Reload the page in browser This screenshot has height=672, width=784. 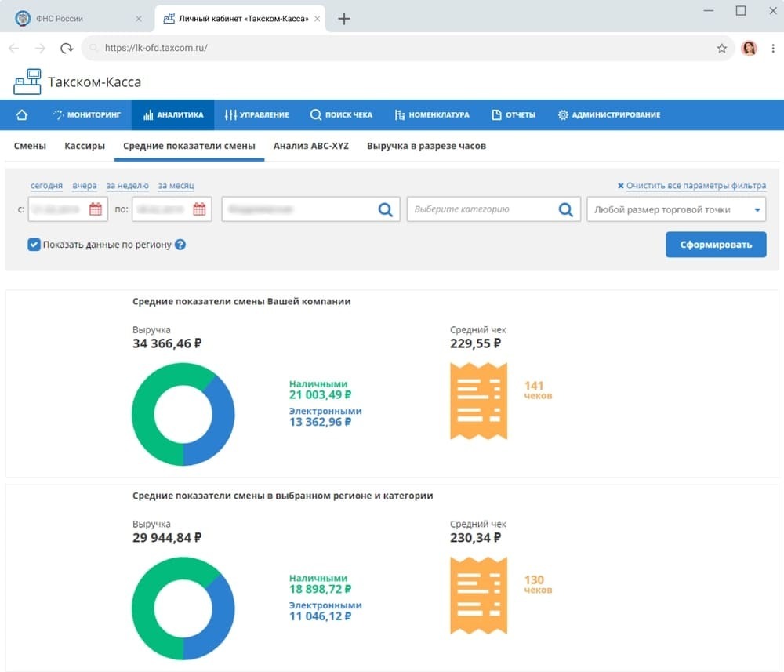point(66,48)
